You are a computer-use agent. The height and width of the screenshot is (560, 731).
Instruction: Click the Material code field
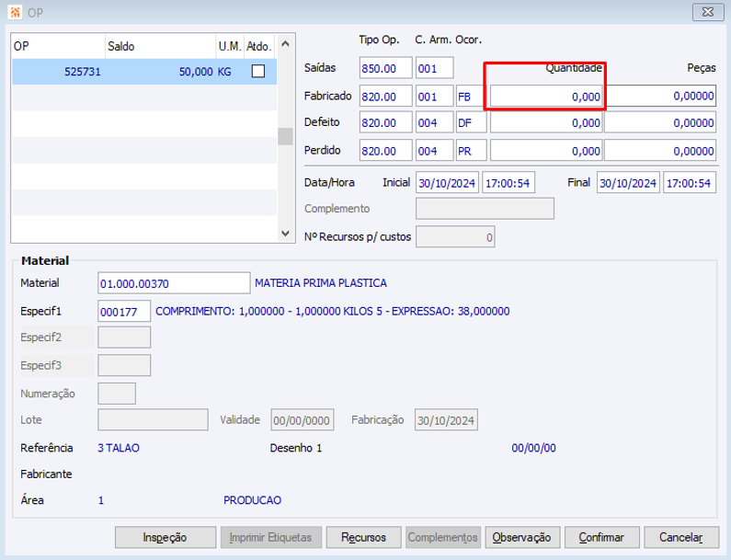coord(174,283)
